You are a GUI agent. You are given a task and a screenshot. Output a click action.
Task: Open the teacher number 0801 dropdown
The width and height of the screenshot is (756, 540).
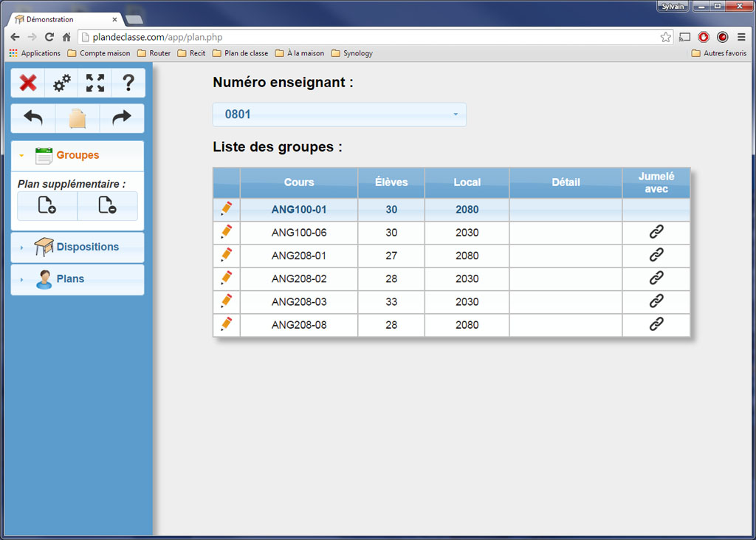(x=339, y=115)
